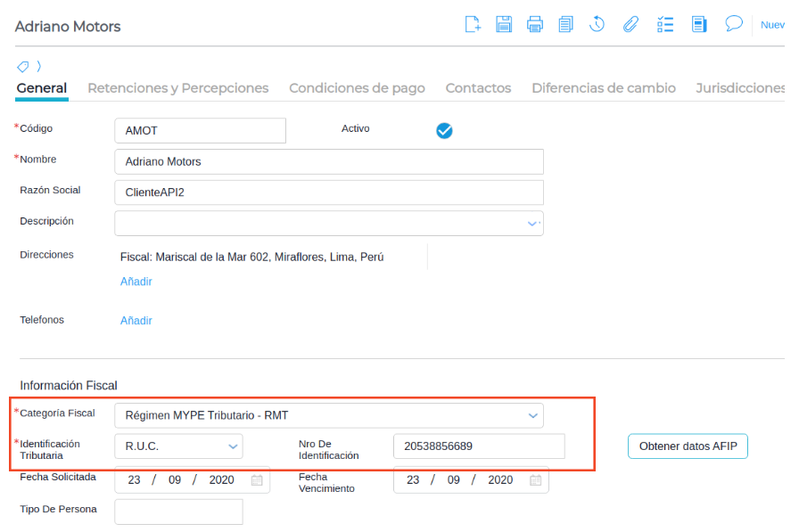The width and height of the screenshot is (799, 532).
Task: Click Añadir under Direcciones
Action: 136,282
